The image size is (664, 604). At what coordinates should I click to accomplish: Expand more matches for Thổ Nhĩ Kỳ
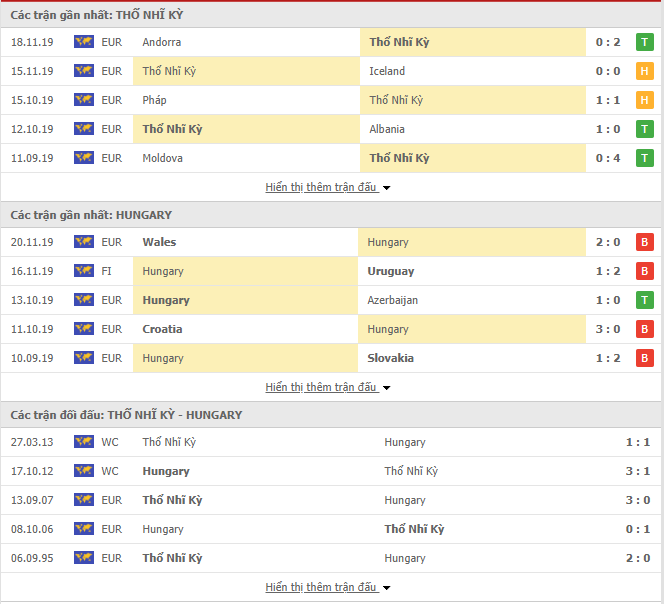click(x=327, y=187)
